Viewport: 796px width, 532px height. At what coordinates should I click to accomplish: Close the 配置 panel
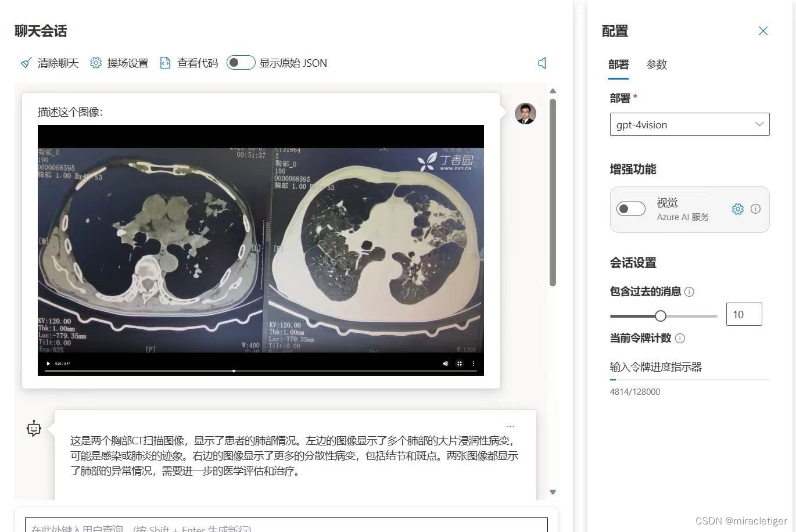[x=763, y=31]
